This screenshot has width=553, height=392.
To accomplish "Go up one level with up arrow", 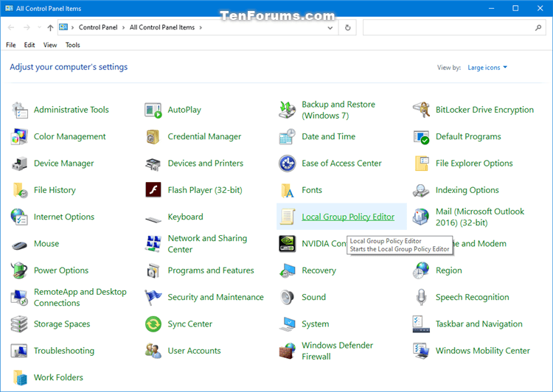I will (x=50, y=27).
